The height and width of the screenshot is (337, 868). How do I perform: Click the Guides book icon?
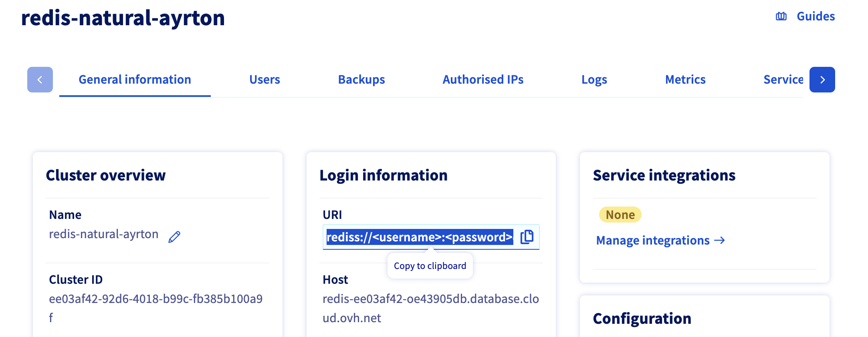[x=781, y=16]
